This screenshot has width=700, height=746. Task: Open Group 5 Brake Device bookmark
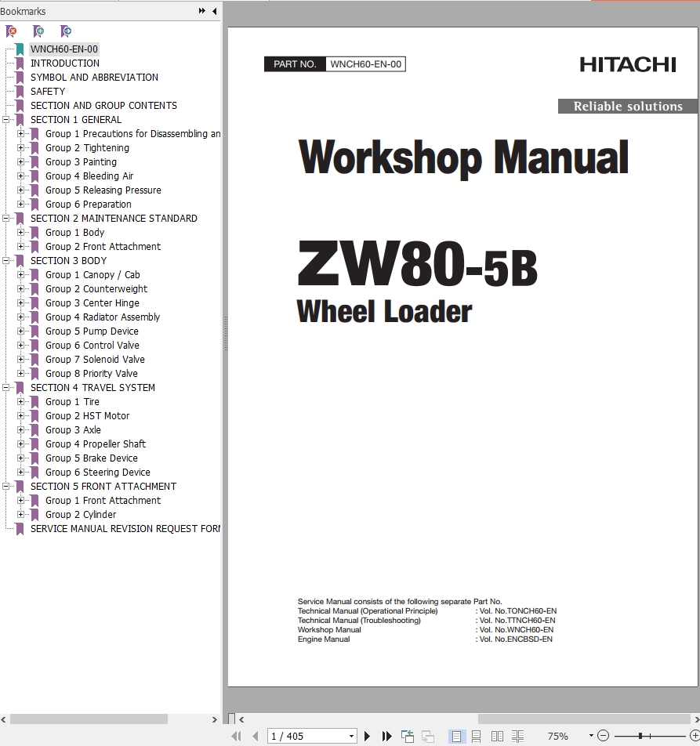92,458
